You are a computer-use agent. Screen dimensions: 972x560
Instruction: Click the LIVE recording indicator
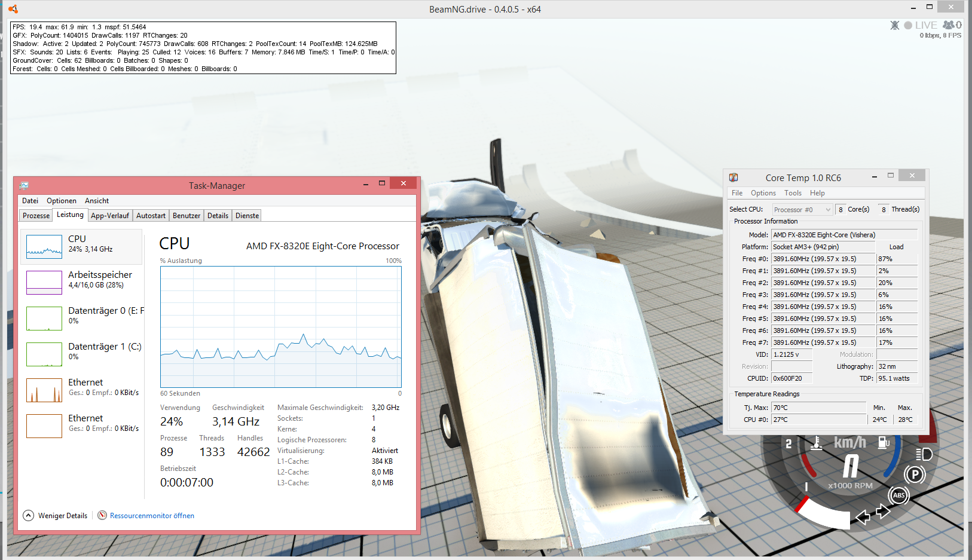921,25
